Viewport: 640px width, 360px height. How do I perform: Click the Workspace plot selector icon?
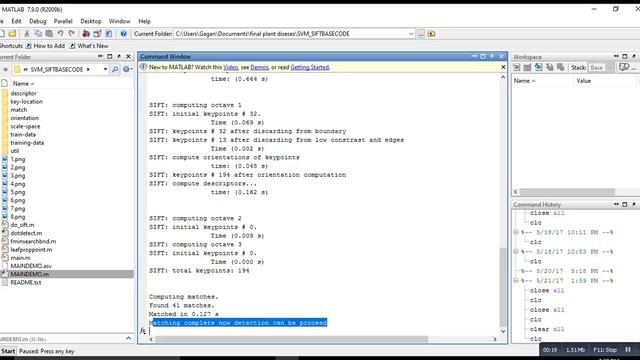(x=624, y=67)
